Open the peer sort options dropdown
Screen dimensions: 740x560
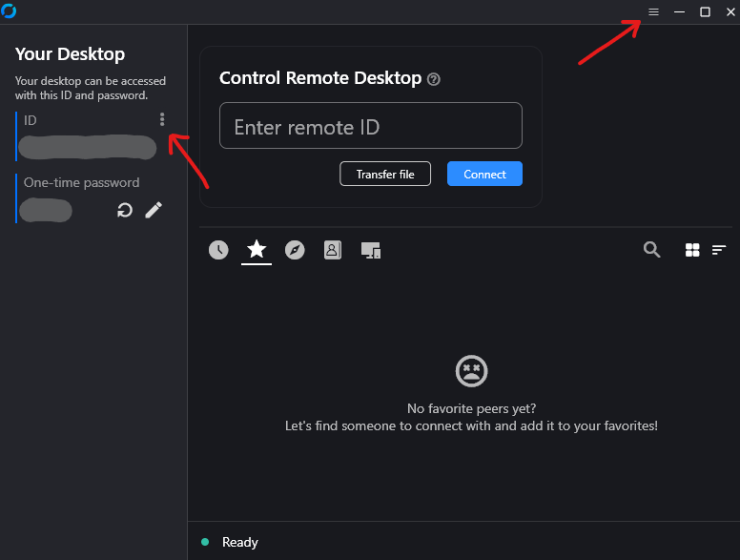pyautogui.click(x=719, y=250)
